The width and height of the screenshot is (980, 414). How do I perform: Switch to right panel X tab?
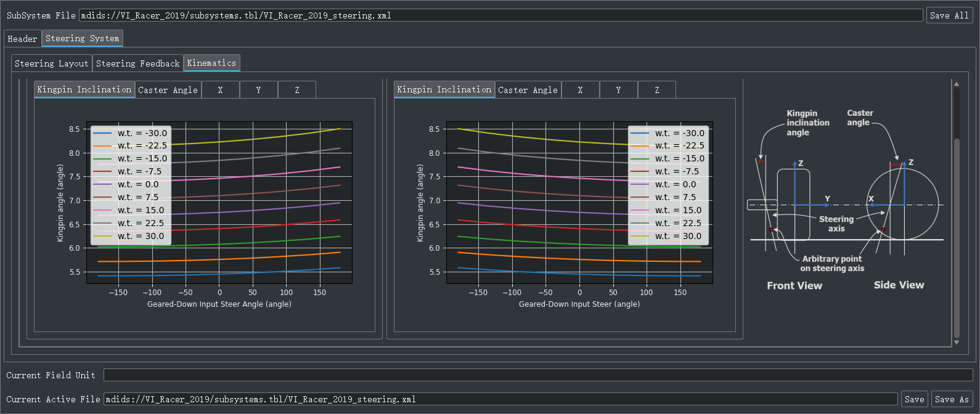[x=580, y=90]
